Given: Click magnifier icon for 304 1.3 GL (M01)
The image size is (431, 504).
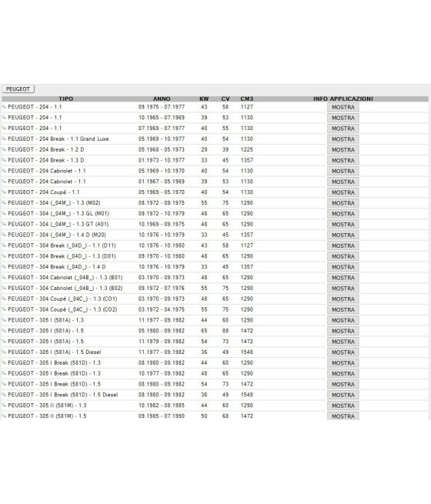Looking at the screenshot, I should click(x=4, y=213).
